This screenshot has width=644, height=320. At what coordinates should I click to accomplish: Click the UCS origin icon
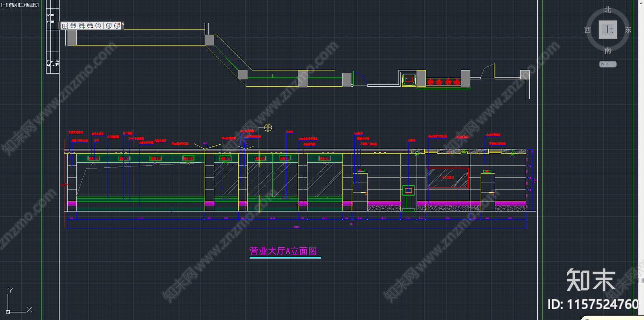(8, 312)
